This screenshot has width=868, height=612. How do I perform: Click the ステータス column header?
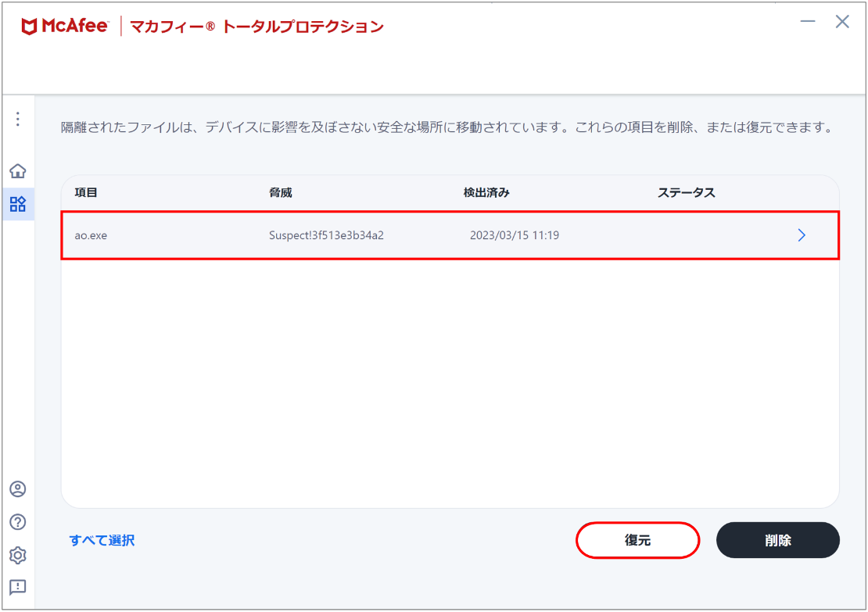click(687, 192)
